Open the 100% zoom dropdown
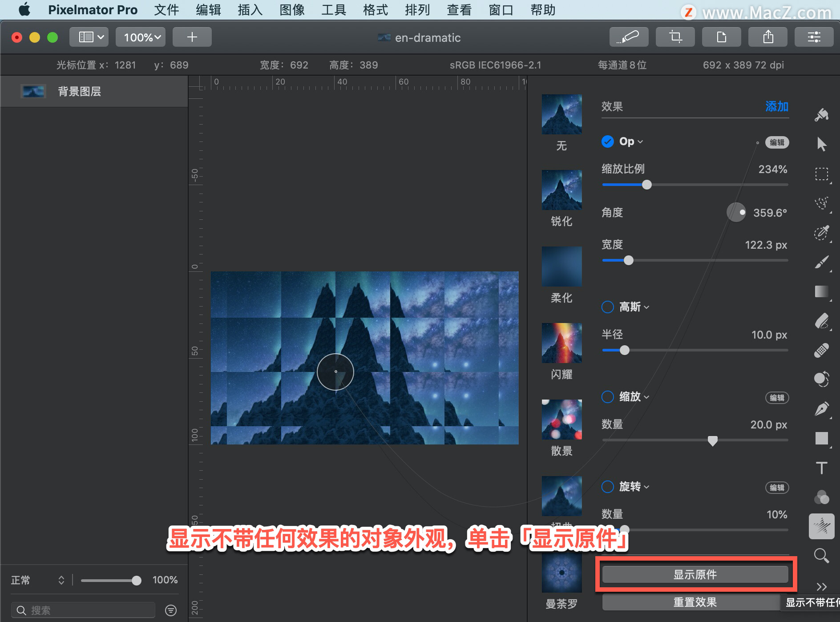The width and height of the screenshot is (840, 622). click(x=141, y=37)
